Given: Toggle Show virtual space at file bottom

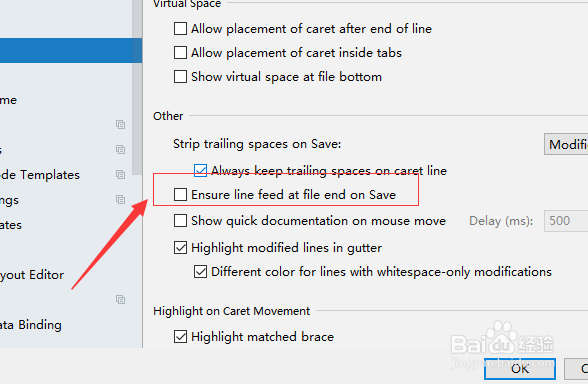Looking at the screenshot, I should click(x=180, y=76).
